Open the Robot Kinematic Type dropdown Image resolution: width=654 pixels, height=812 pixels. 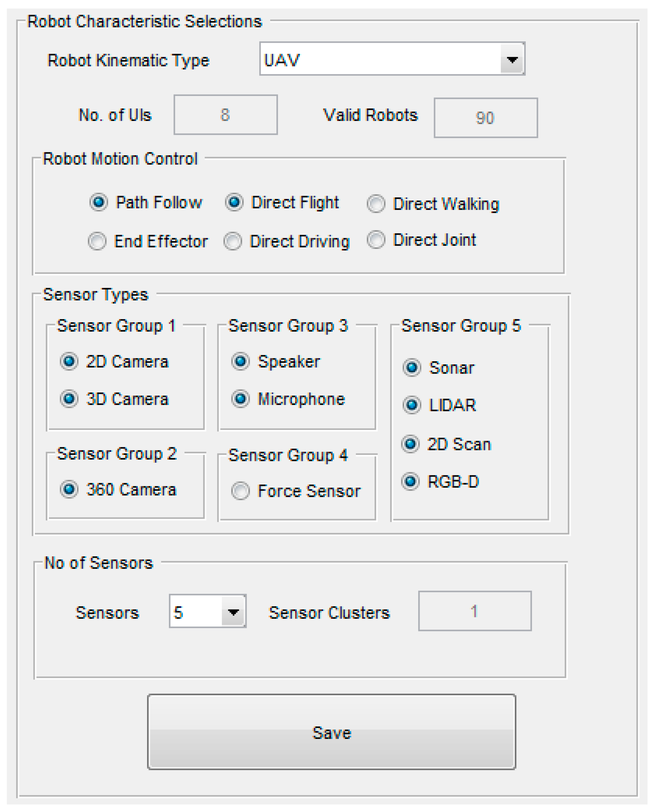[x=511, y=59]
